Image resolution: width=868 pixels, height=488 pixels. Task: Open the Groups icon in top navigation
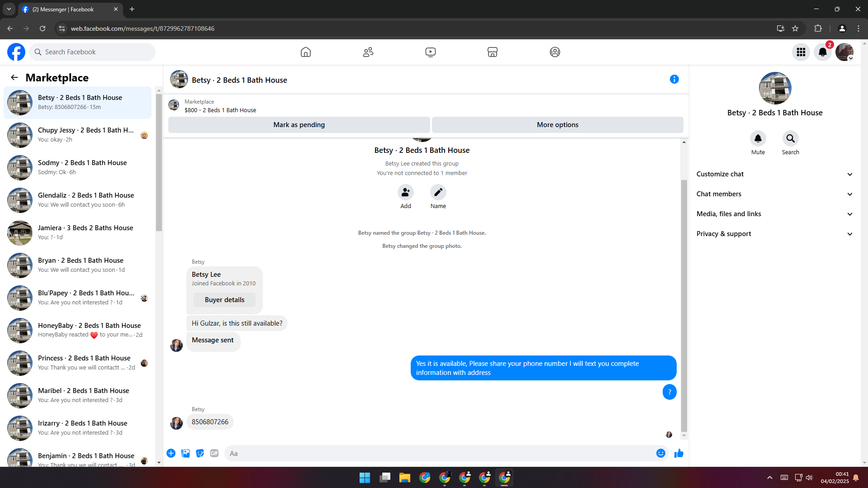pyautogui.click(x=555, y=52)
